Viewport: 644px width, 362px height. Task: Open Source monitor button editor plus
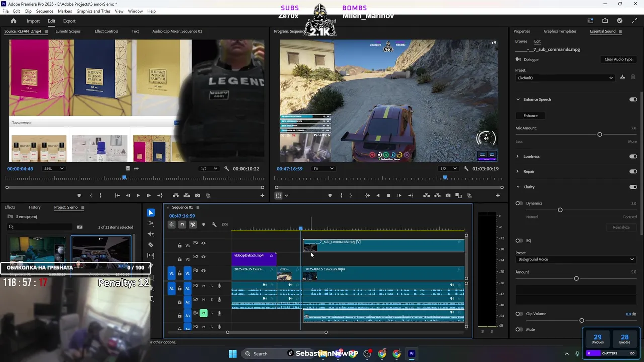click(262, 195)
